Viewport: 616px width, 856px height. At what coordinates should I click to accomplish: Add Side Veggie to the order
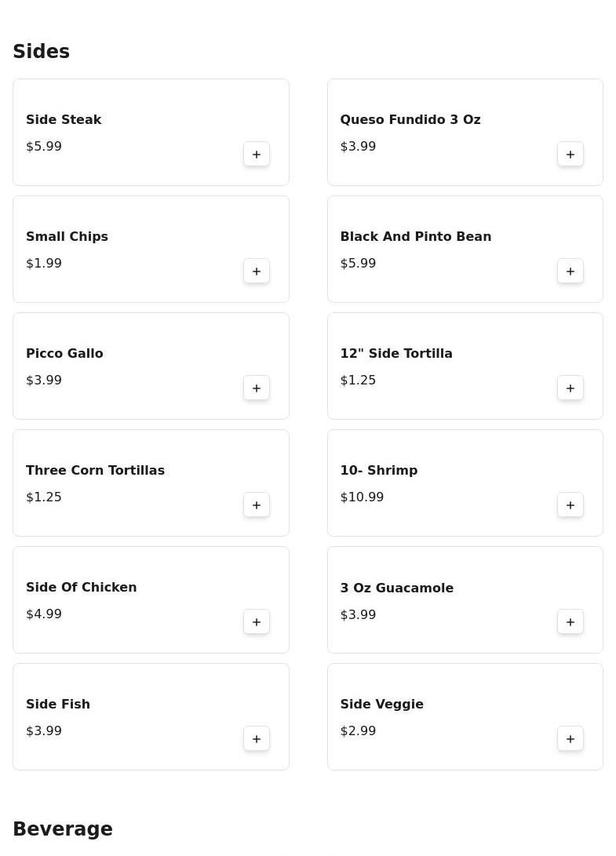tap(570, 738)
